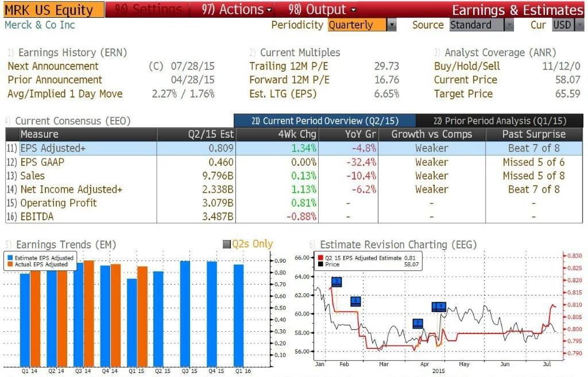Image resolution: width=588 pixels, height=377 pixels.
Task: Select the EPS Adjusted+ measure
Action: pos(53,149)
